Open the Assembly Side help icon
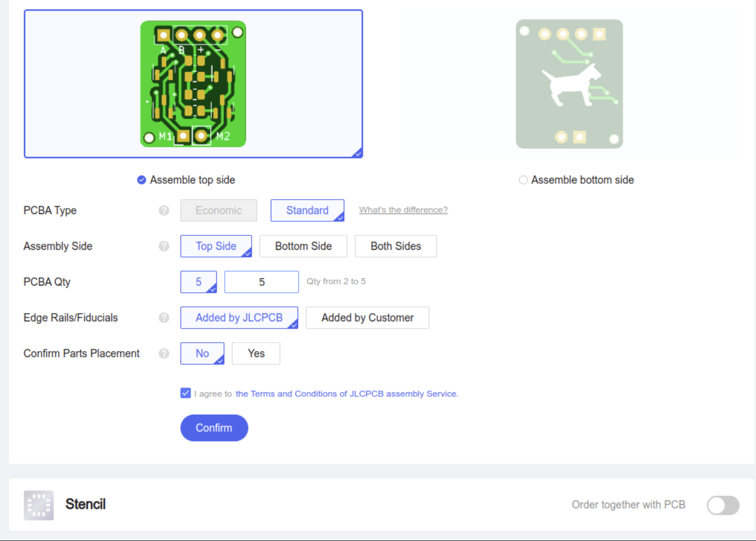The height and width of the screenshot is (541, 756). point(163,246)
